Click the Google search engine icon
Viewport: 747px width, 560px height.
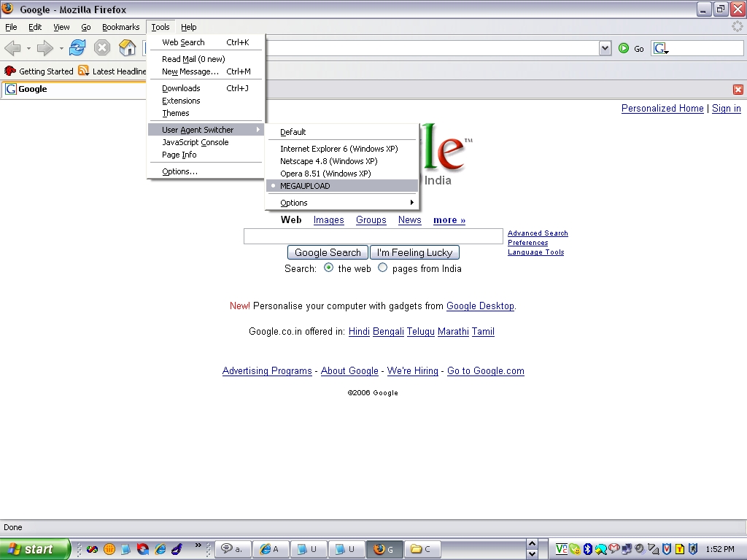tap(661, 48)
